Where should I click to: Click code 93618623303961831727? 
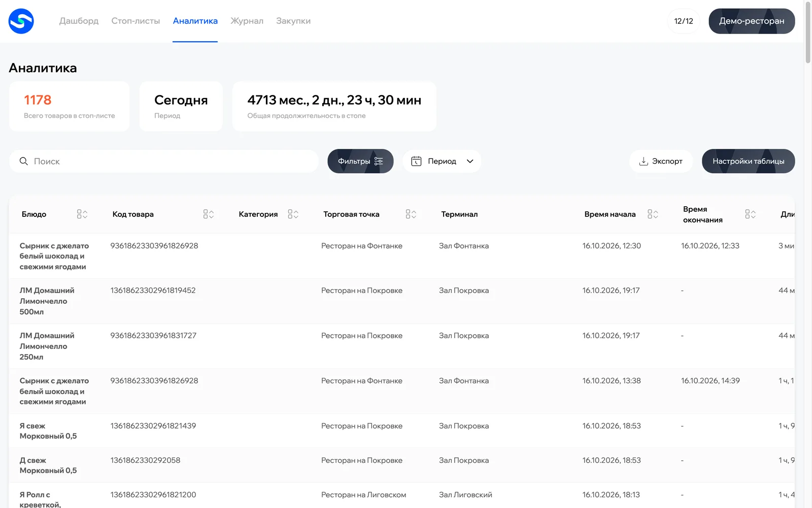(153, 335)
